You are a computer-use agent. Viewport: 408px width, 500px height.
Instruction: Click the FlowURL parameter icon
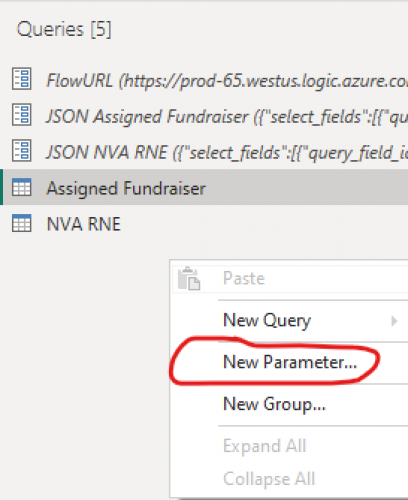(x=22, y=79)
